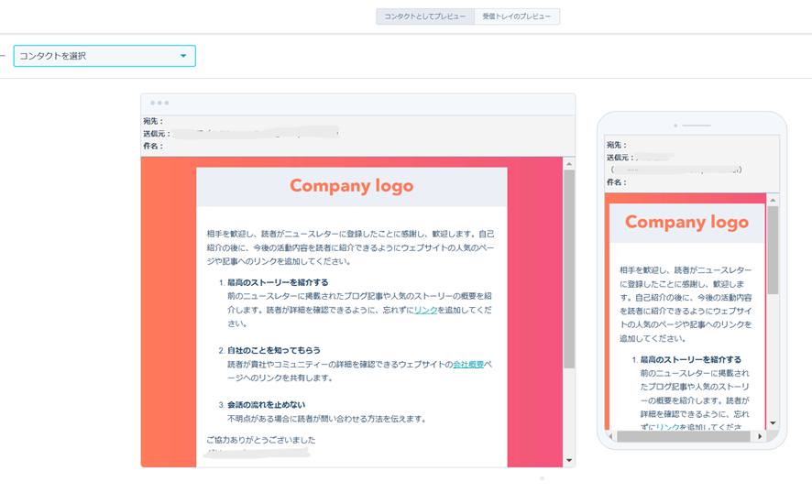The width and height of the screenshot is (812, 504).
Task: Click リンク hyperlink in mobile preview
Action: 667,427
